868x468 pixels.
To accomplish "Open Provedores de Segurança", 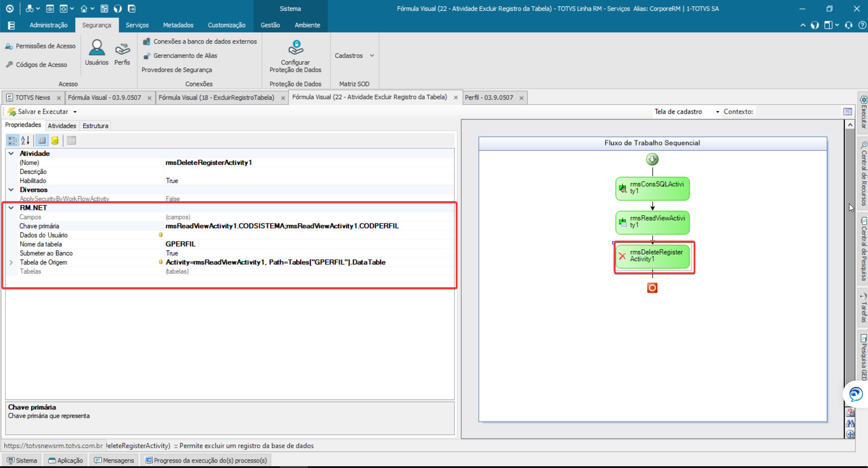I will pyautogui.click(x=177, y=70).
